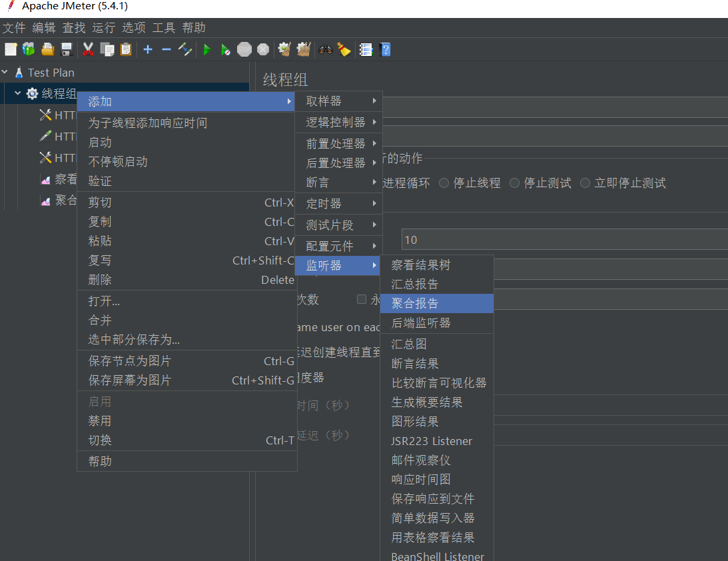Click the Stop test icon
Image resolution: width=728 pixels, height=561 pixels.
pyautogui.click(x=244, y=49)
